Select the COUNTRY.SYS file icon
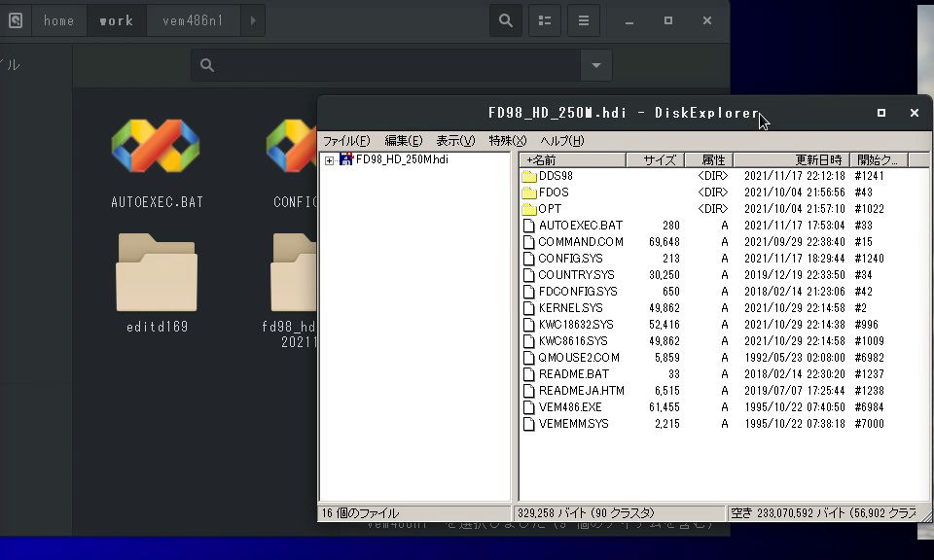The image size is (934, 560). (x=528, y=275)
